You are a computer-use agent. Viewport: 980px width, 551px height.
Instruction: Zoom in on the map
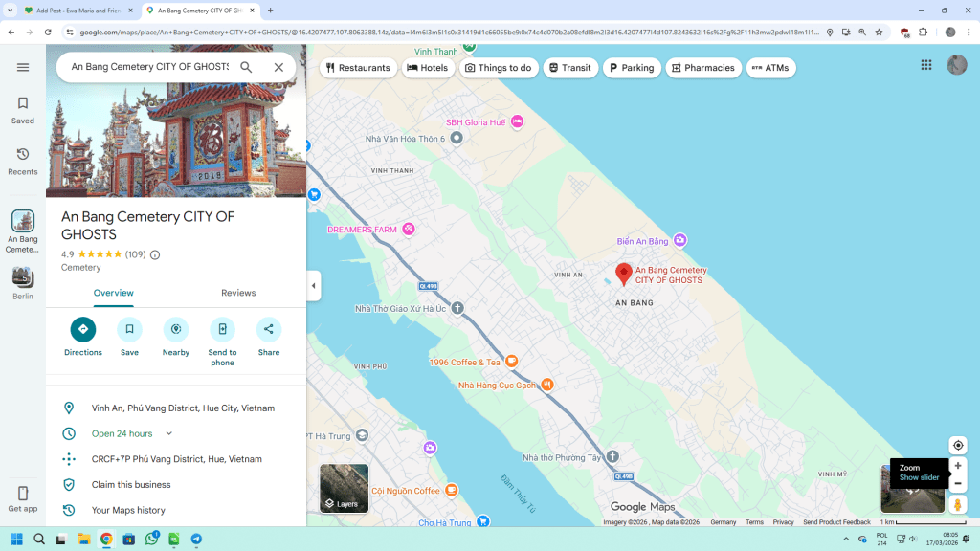tap(957, 466)
